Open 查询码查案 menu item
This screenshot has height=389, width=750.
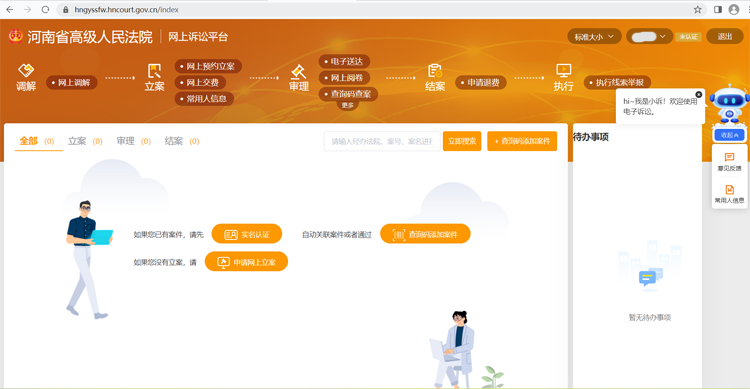coord(348,94)
